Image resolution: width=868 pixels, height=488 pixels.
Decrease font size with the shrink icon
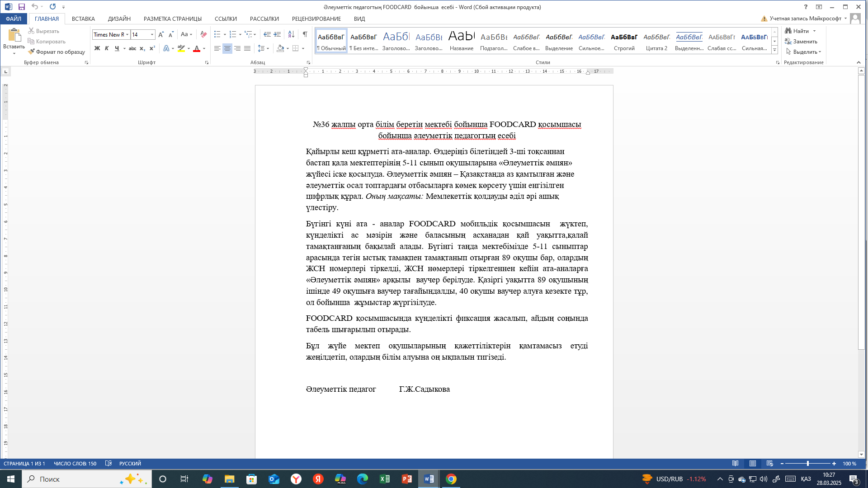pyautogui.click(x=171, y=34)
